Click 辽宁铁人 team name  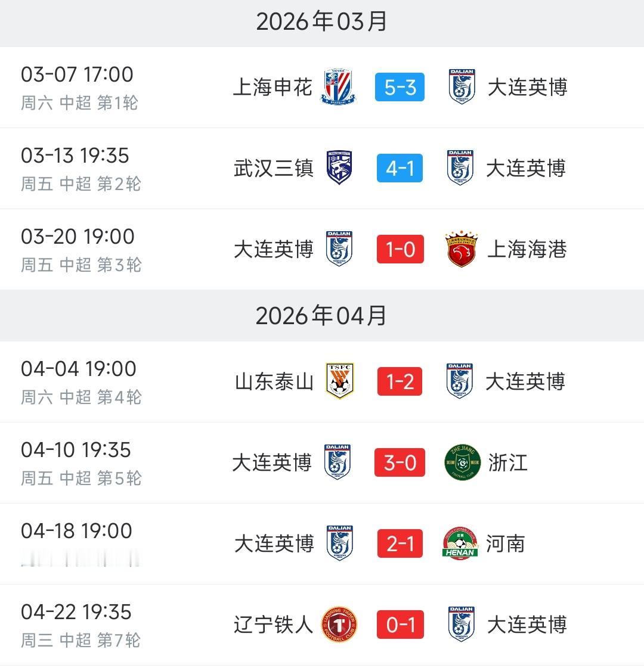[x=273, y=624]
